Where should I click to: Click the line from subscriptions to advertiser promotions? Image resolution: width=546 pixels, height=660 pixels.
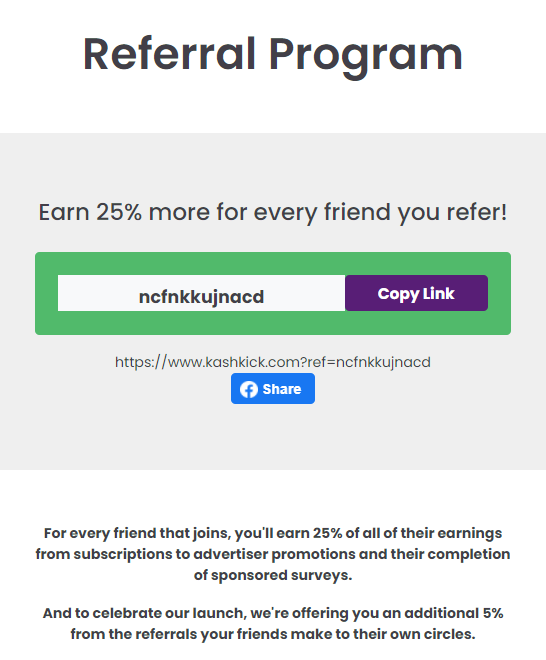click(x=273, y=554)
